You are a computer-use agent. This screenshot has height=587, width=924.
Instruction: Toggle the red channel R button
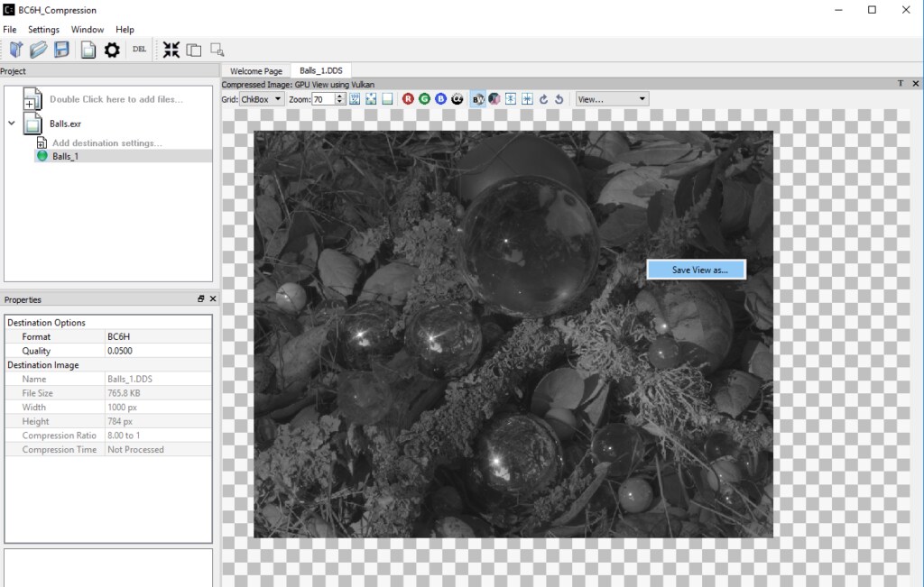click(x=408, y=99)
